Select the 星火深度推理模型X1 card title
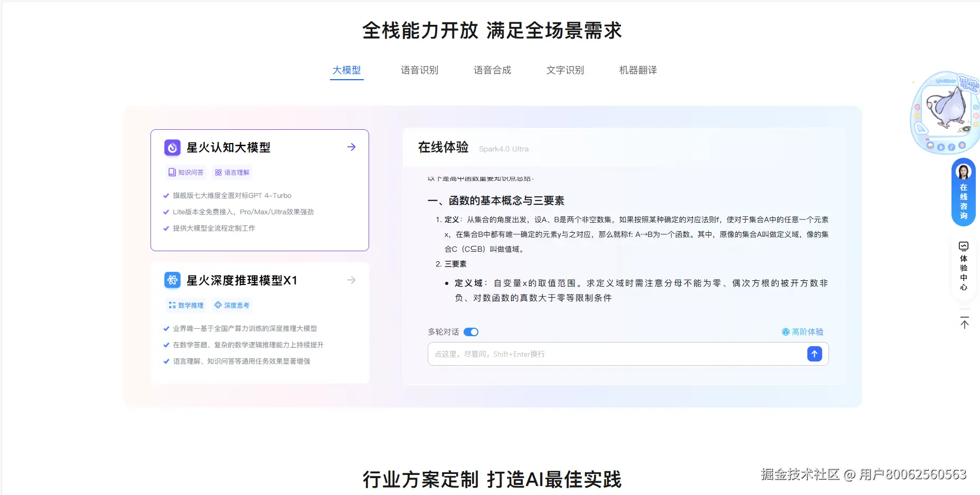 pos(242,280)
